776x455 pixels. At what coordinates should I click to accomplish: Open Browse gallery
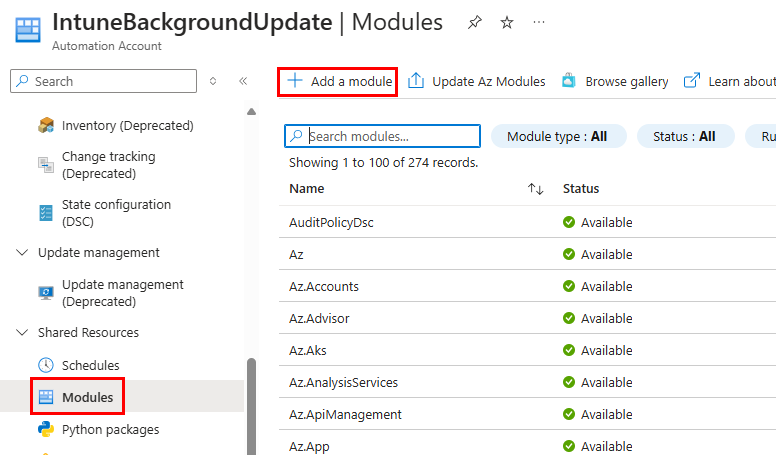point(615,81)
